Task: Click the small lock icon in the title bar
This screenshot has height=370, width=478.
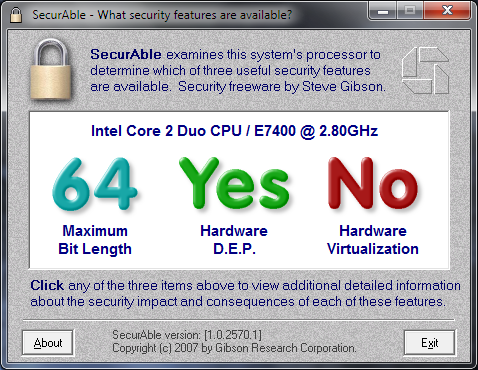Action: (16, 15)
